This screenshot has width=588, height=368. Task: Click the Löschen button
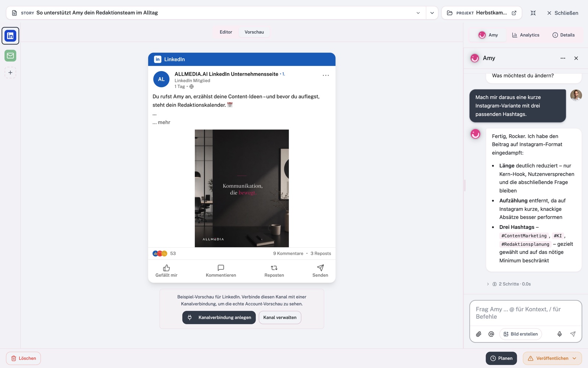pos(24,358)
